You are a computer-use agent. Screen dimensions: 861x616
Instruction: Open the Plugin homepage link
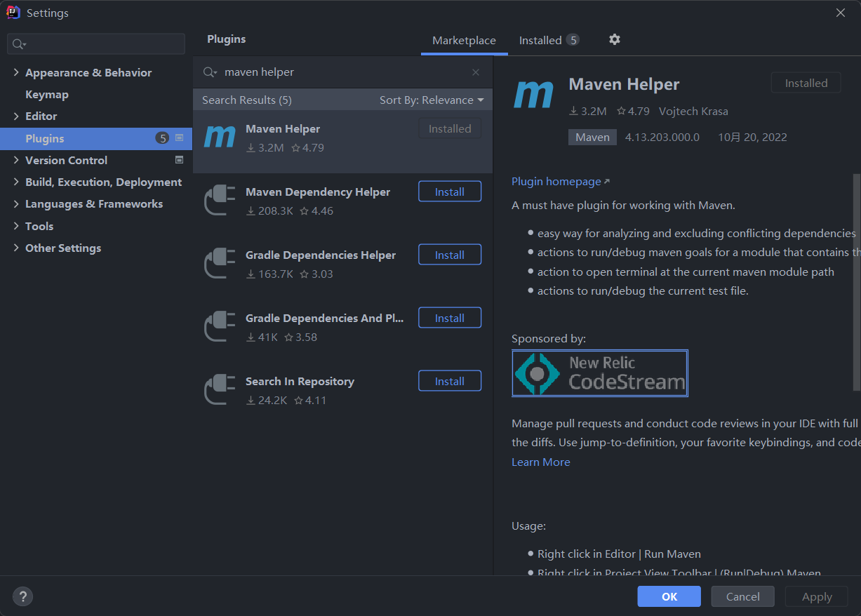pos(561,181)
